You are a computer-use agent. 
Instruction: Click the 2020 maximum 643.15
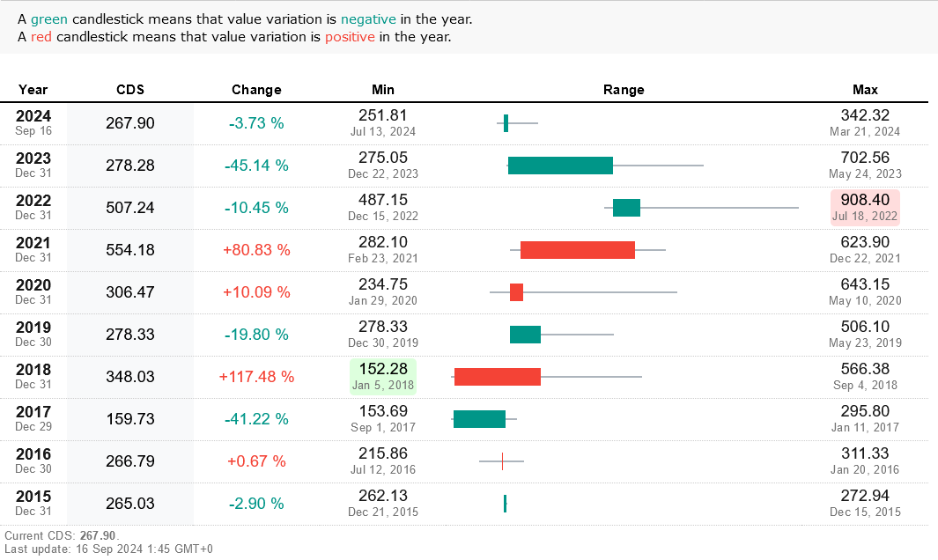click(865, 284)
